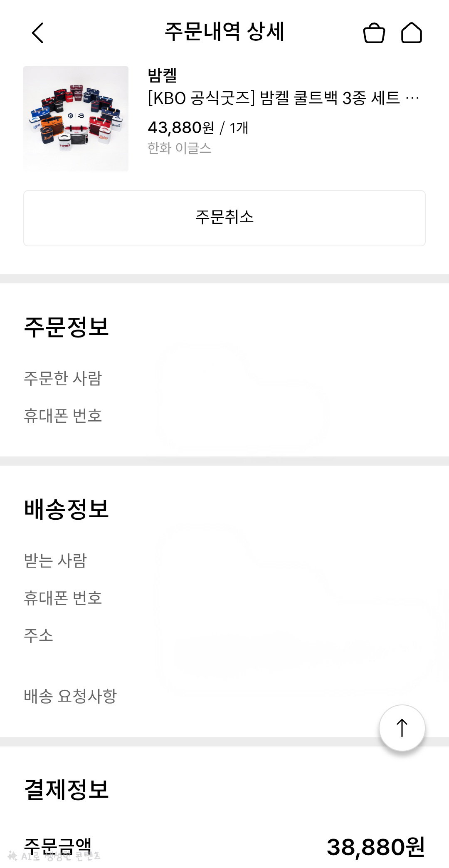Tap the 배송 요청사항 row
This screenshot has width=449, height=868.
(x=224, y=696)
